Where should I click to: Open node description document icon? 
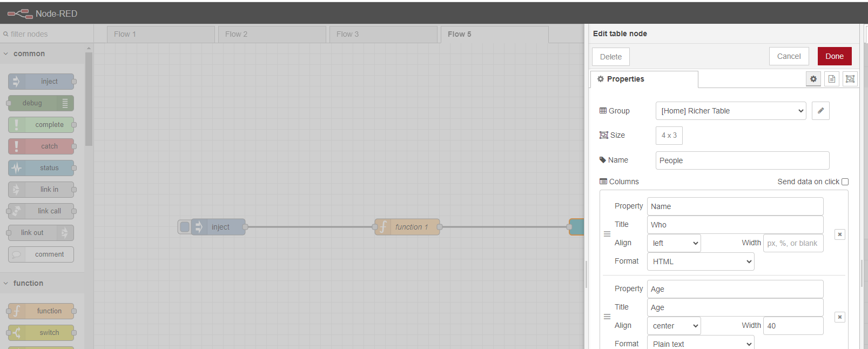pyautogui.click(x=832, y=79)
